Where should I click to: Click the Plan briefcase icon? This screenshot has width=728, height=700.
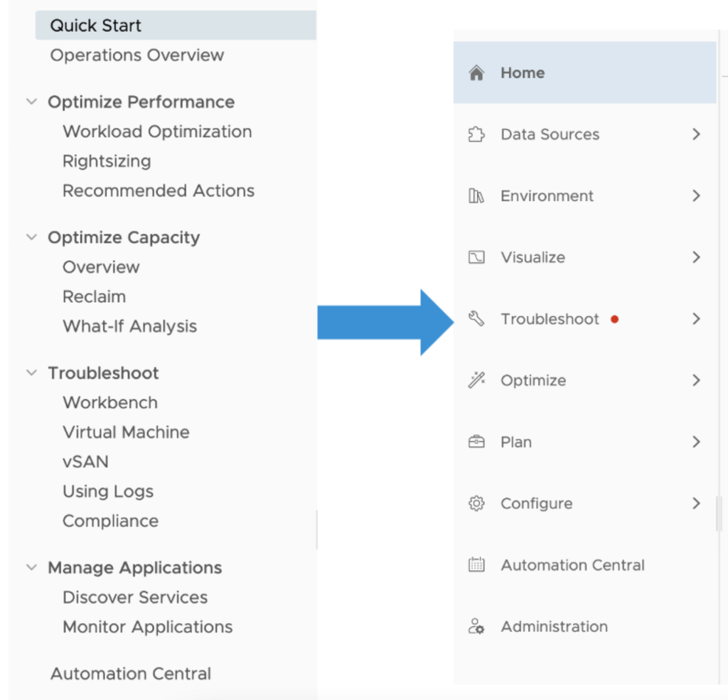tap(476, 442)
